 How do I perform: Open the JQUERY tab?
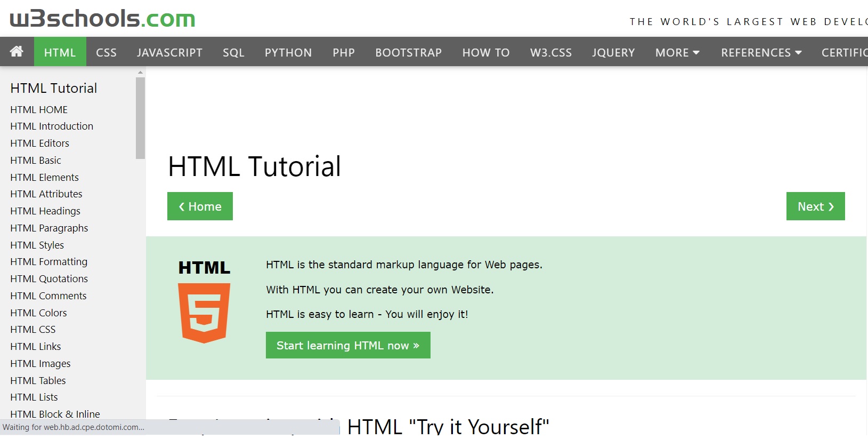point(613,52)
